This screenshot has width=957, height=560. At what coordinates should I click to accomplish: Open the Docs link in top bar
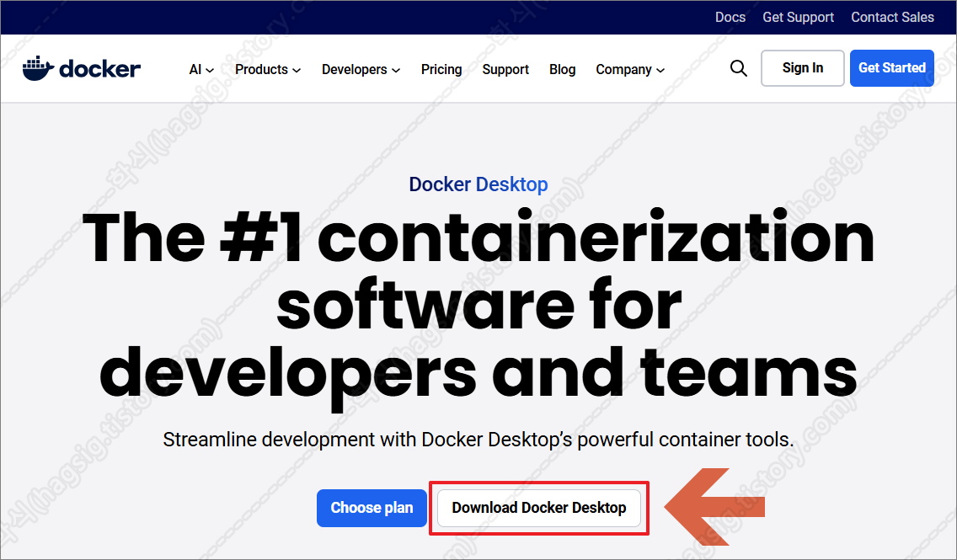[x=730, y=17]
